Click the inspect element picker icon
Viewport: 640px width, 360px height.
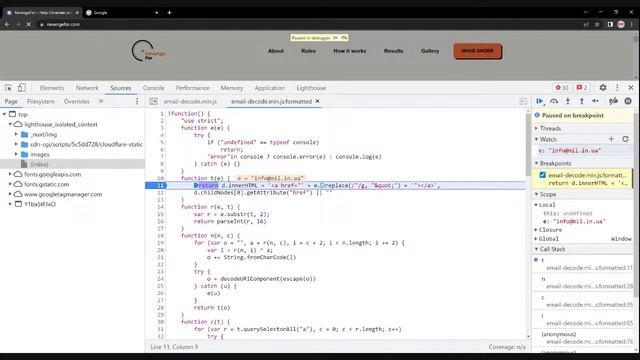coord(8,88)
